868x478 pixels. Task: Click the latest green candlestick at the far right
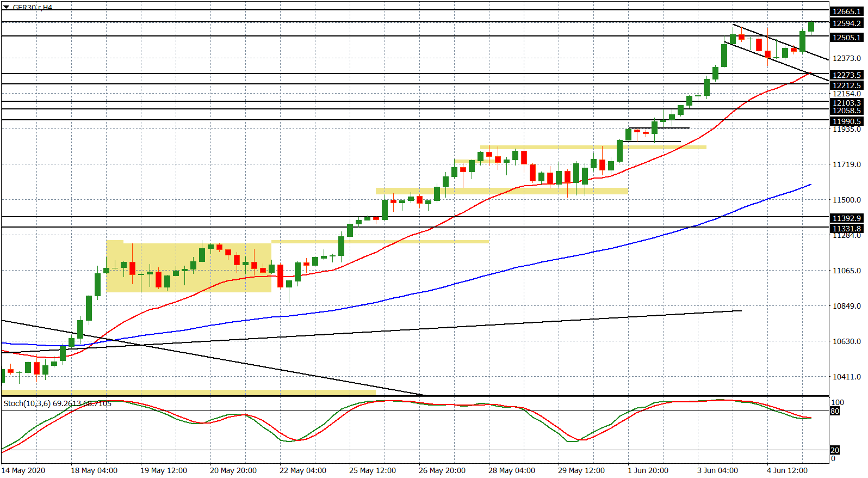(x=811, y=27)
